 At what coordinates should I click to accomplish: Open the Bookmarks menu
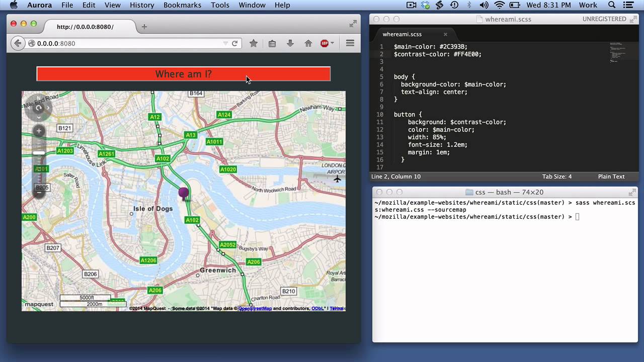tap(183, 5)
